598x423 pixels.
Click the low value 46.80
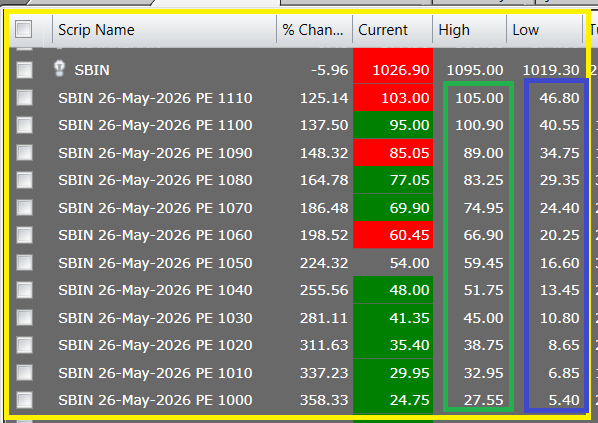[559, 98]
